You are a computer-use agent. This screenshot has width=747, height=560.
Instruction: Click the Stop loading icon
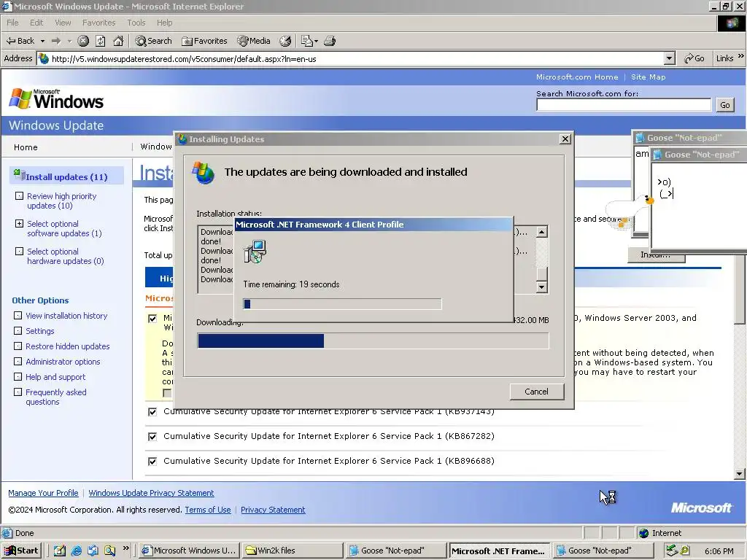pyautogui.click(x=83, y=41)
